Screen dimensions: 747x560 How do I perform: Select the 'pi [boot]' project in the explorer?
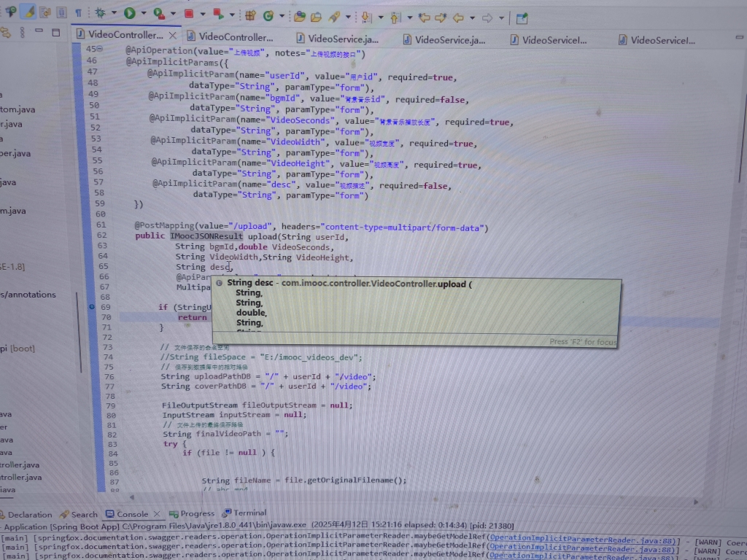point(18,348)
